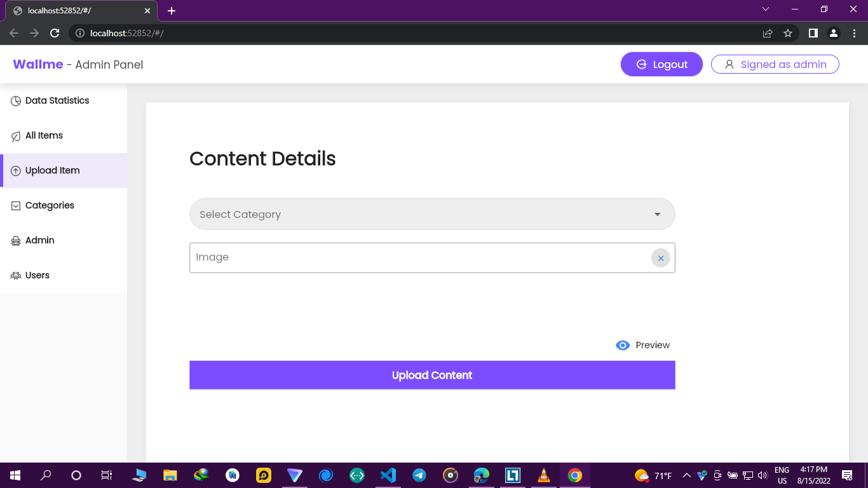This screenshot has height=488, width=868.
Task: Click the Cortana circle icon
Action: (76, 475)
